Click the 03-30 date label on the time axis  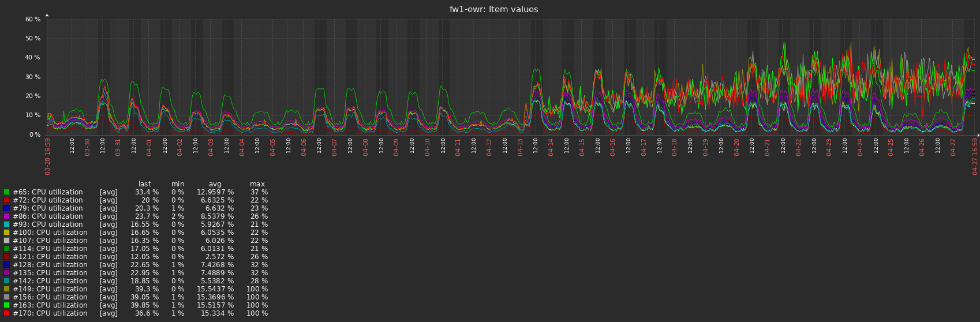tap(87, 148)
